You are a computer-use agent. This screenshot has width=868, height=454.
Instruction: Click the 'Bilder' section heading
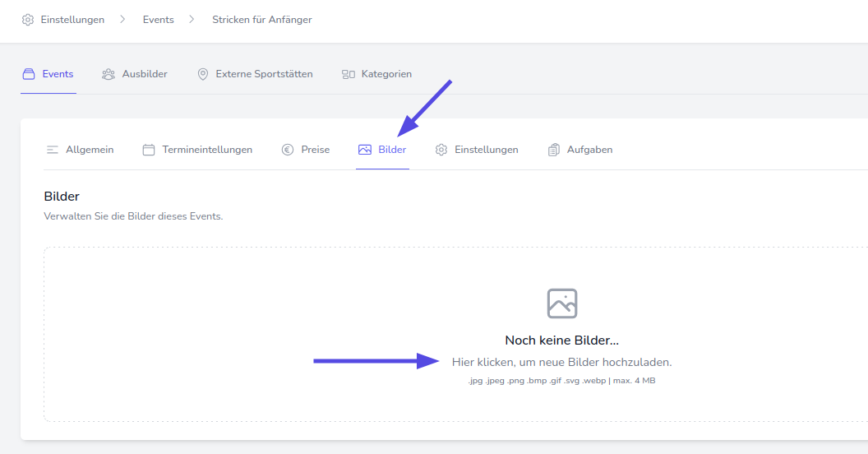pos(62,197)
